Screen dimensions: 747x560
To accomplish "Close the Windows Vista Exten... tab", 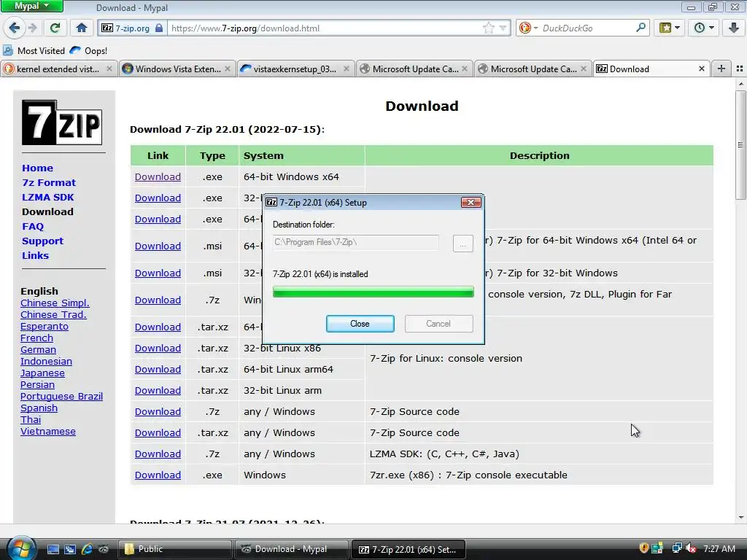I will (228, 69).
